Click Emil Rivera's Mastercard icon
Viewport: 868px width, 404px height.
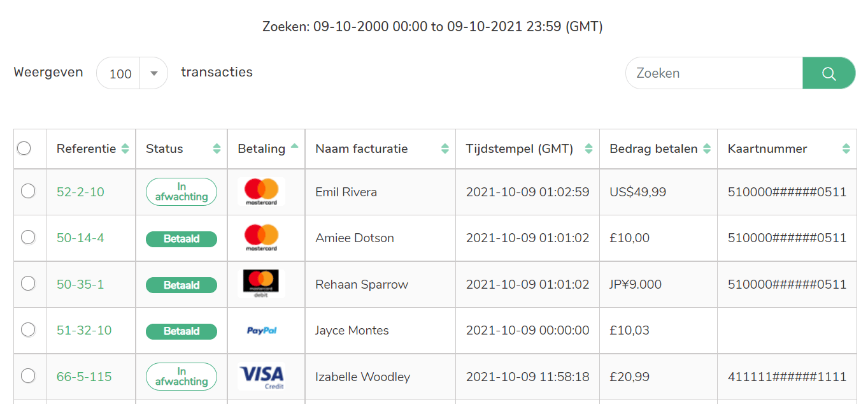(x=261, y=192)
